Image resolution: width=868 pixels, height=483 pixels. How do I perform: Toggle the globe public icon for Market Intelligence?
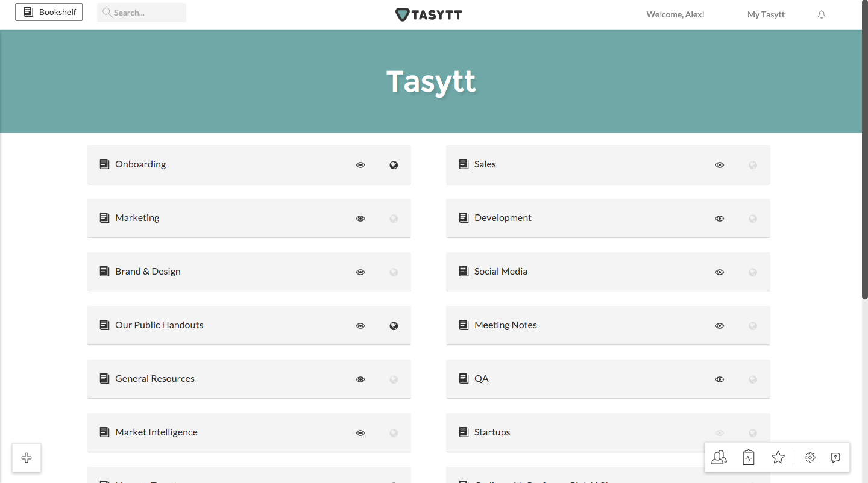394,433
